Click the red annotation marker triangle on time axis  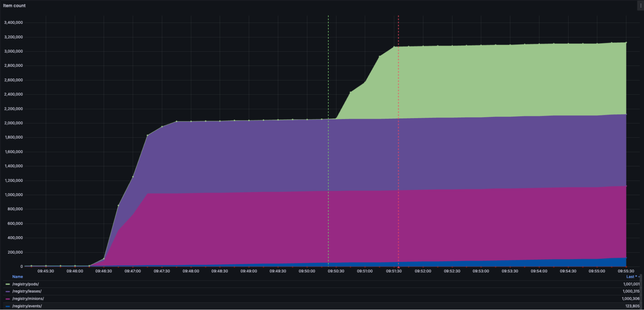(398, 267)
